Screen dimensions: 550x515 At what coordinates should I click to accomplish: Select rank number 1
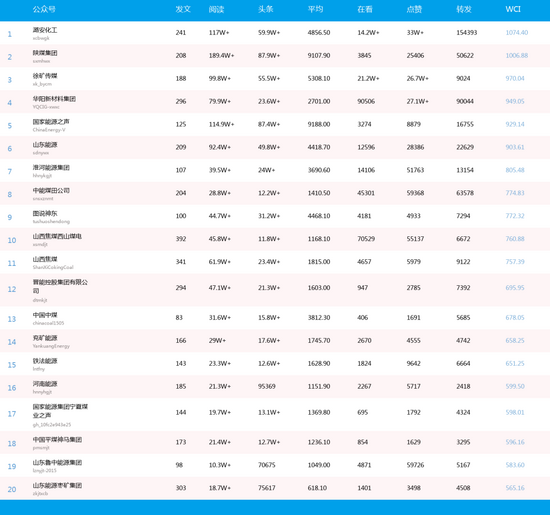[10, 34]
